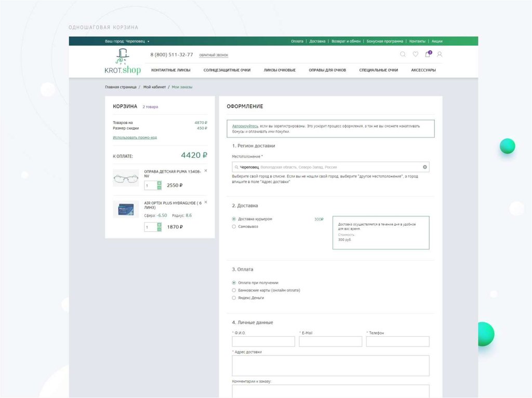Open favorites heart icon in header
532x398 pixels.
coord(415,54)
